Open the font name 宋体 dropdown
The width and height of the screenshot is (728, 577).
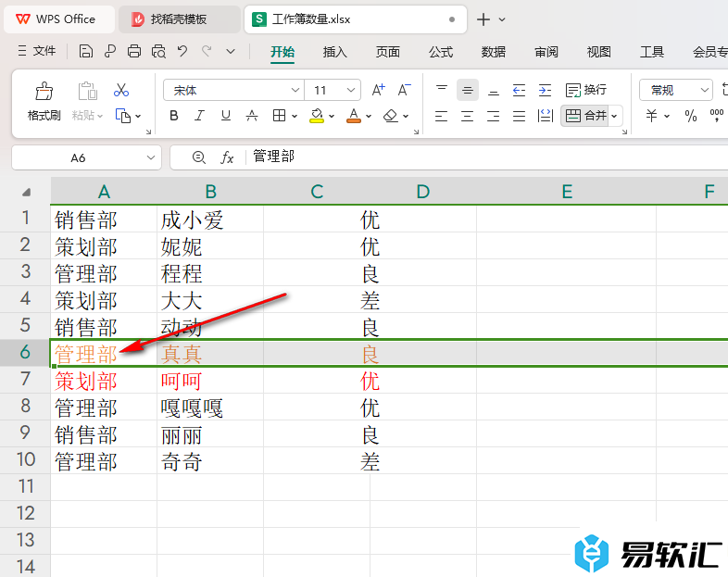click(295, 90)
